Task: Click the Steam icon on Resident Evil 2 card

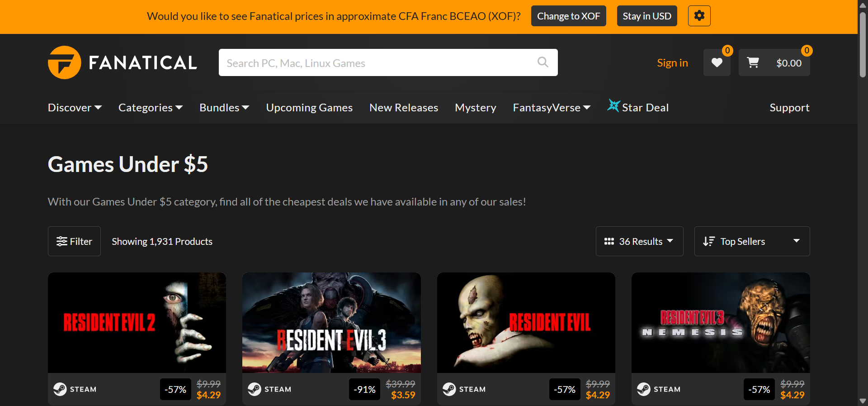Action: (60, 389)
